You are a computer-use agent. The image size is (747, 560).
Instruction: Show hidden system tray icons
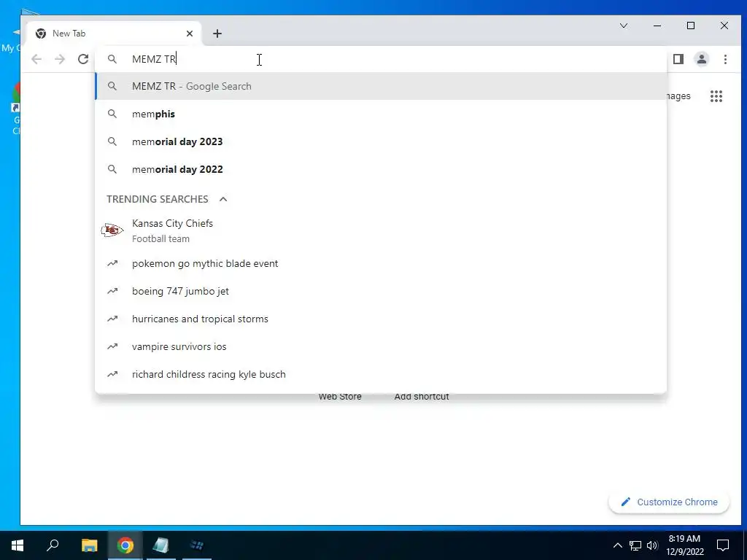[617, 545]
